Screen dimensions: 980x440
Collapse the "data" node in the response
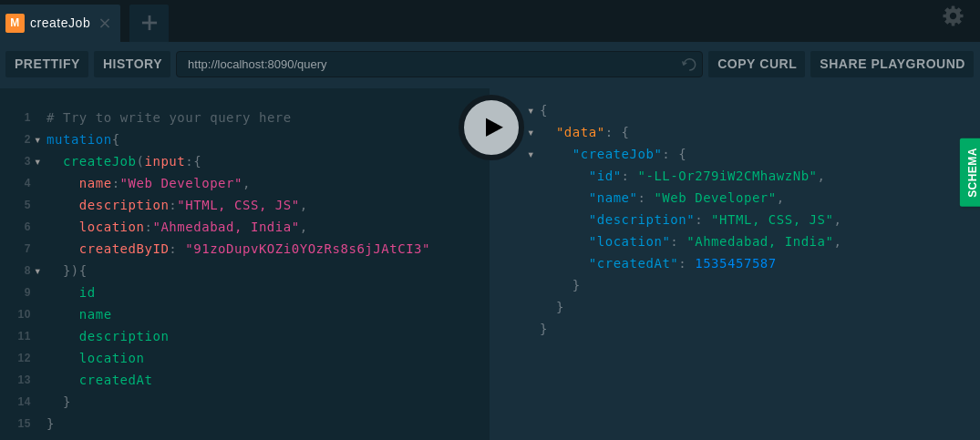point(531,133)
